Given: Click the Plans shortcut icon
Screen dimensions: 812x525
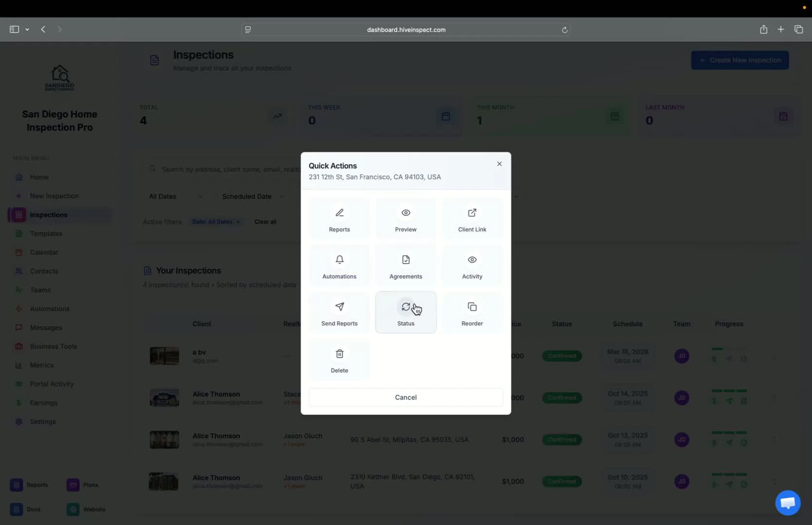Looking at the screenshot, I should point(73,485).
